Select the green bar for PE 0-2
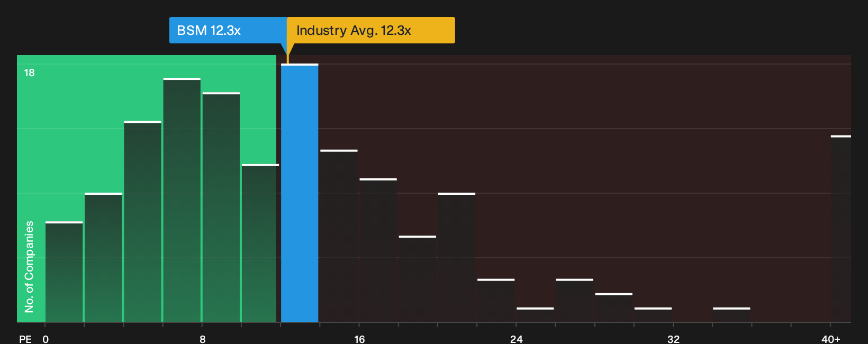The width and height of the screenshot is (868, 344). click(x=64, y=272)
